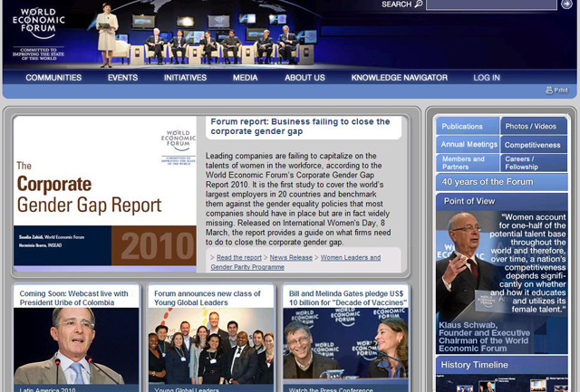Open the Photos / Videos button
Screen dimensions: 580x392
click(534, 126)
